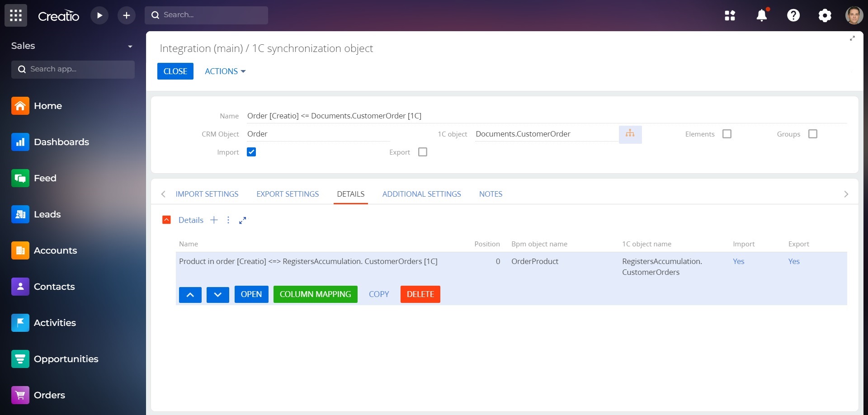Open the 1C object structure tree icon
Image resolution: width=868 pixels, height=415 pixels.
pyautogui.click(x=630, y=134)
